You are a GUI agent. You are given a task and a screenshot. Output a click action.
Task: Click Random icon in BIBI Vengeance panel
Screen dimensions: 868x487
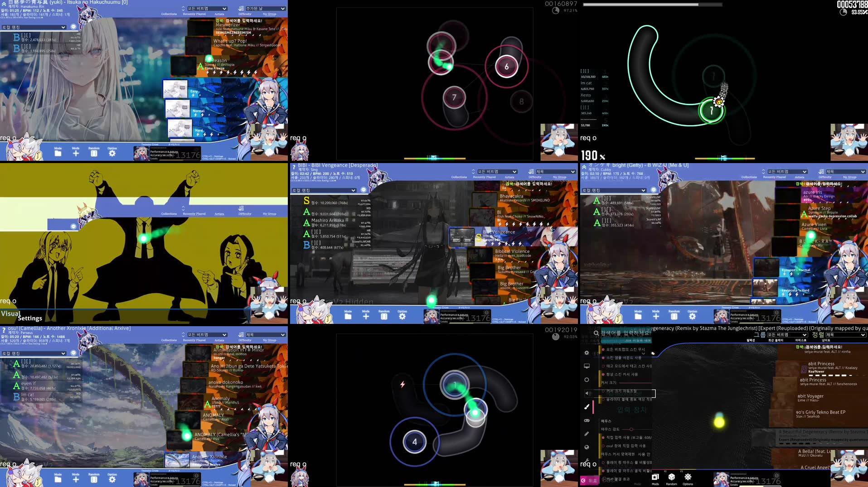pyautogui.click(x=384, y=316)
